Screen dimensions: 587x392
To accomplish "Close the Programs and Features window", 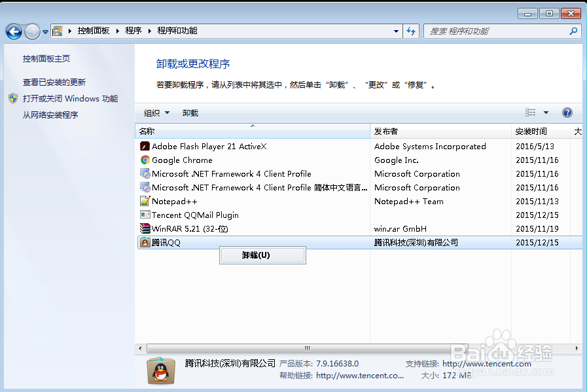I will coord(571,14).
